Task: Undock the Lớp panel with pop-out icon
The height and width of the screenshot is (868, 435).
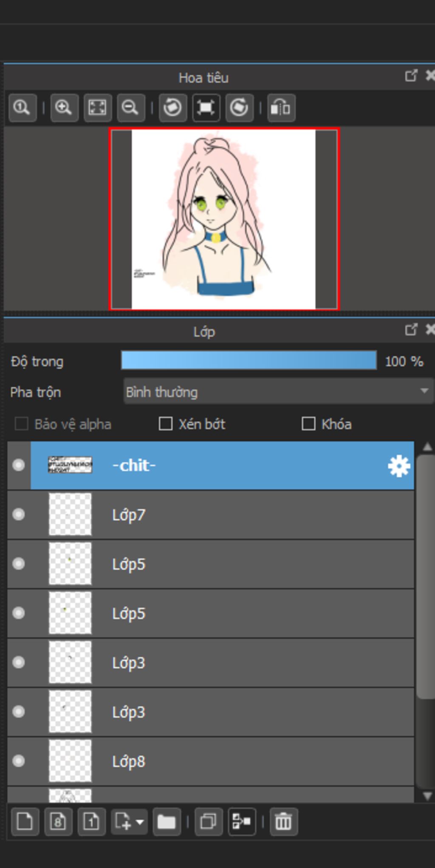Action: tap(411, 330)
